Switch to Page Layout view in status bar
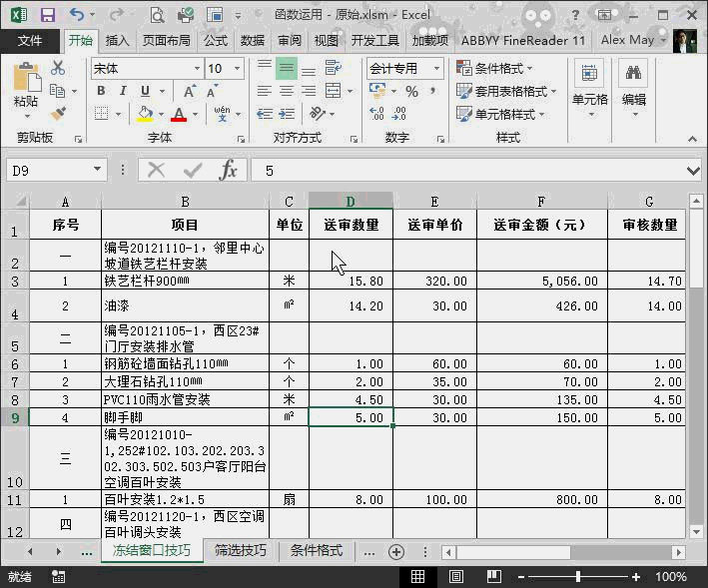 (x=455, y=577)
